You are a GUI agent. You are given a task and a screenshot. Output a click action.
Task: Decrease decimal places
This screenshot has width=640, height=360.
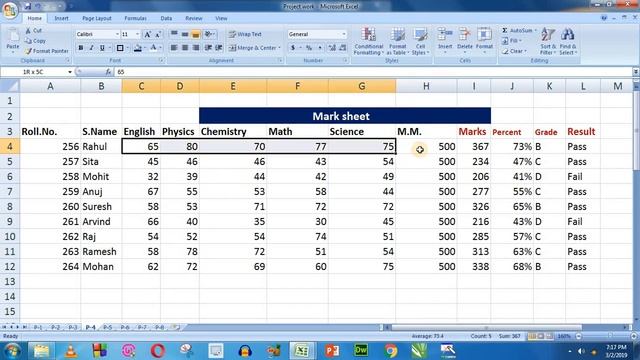[x=343, y=48]
